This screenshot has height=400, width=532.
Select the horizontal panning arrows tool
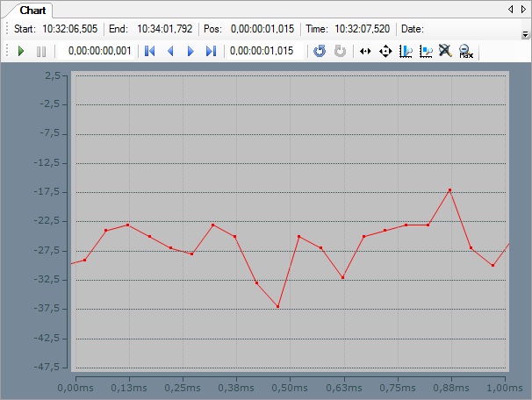(365, 51)
